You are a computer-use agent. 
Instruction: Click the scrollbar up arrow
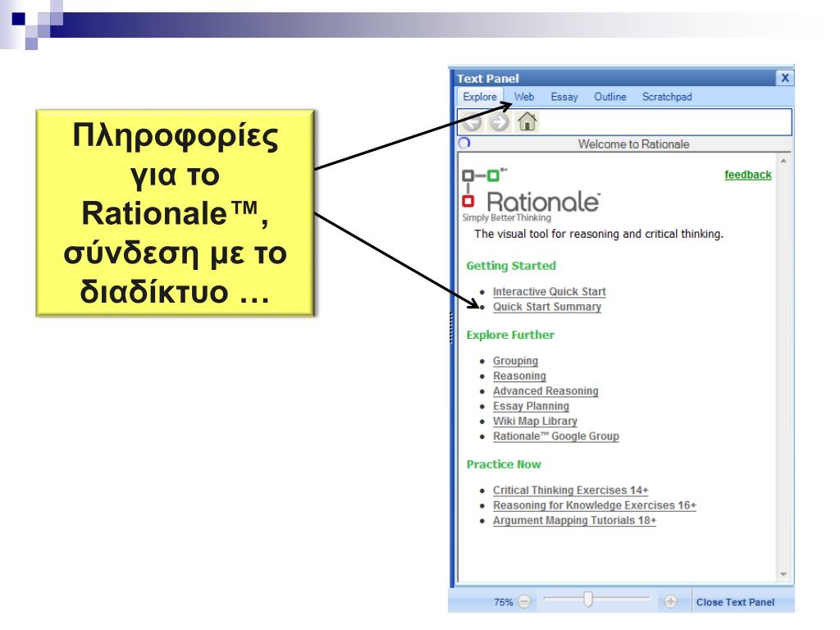point(783,160)
